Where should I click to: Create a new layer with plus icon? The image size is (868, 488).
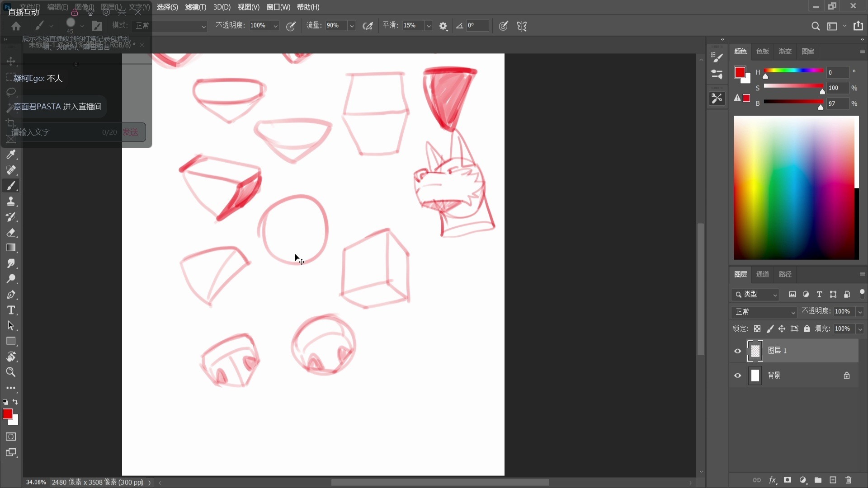tap(833, 480)
